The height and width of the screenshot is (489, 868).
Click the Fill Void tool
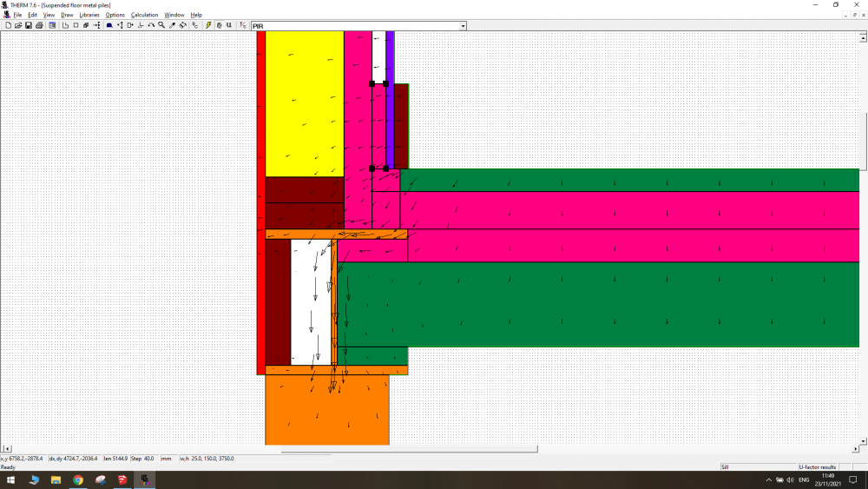coord(86,25)
